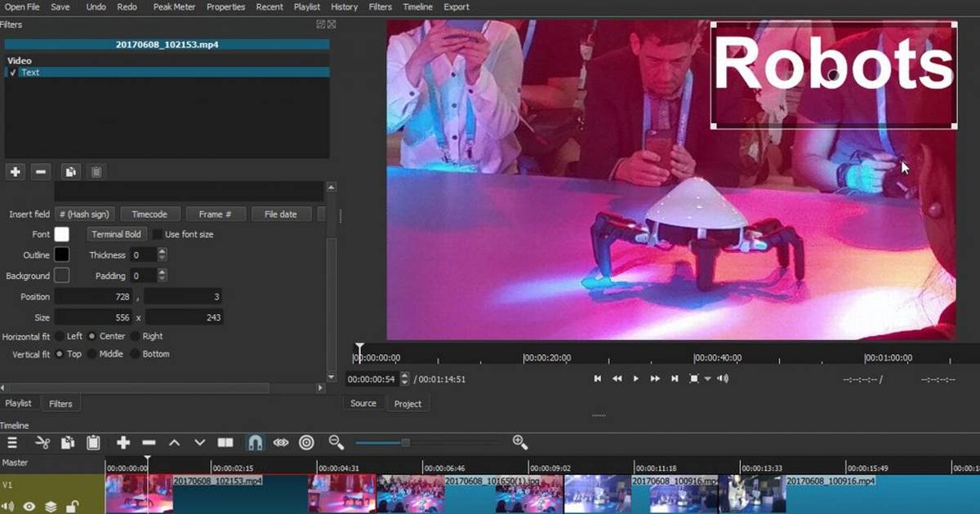The height and width of the screenshot is (514, 980).
Task: Toggle timeline snapping with the magnet icon
Action: 255,443
